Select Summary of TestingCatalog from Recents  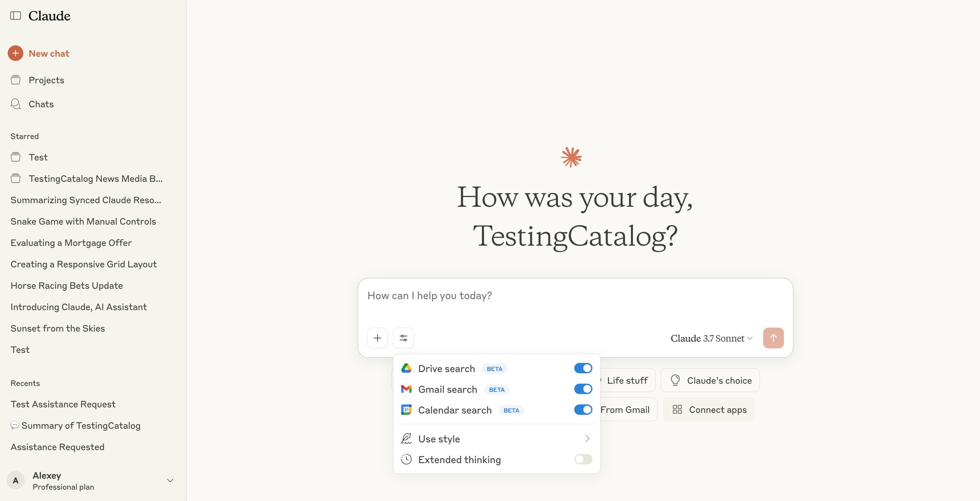(x=81, y=425)
